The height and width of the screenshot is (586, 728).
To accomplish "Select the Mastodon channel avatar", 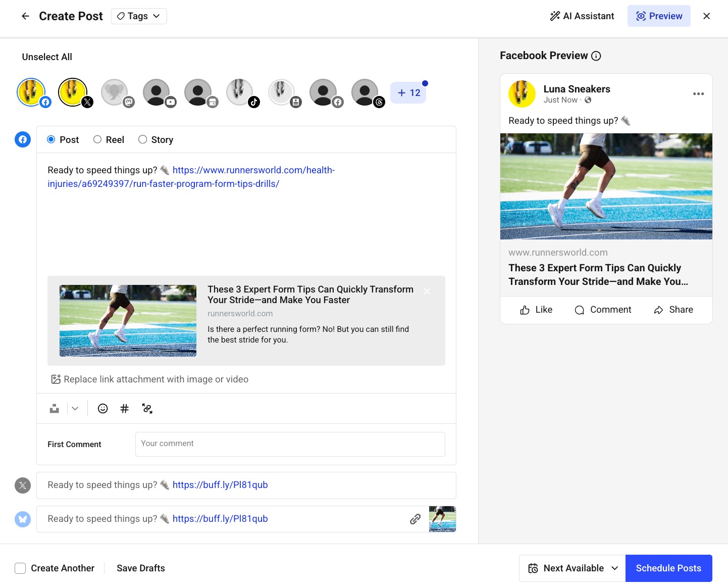I will point(114,92).
